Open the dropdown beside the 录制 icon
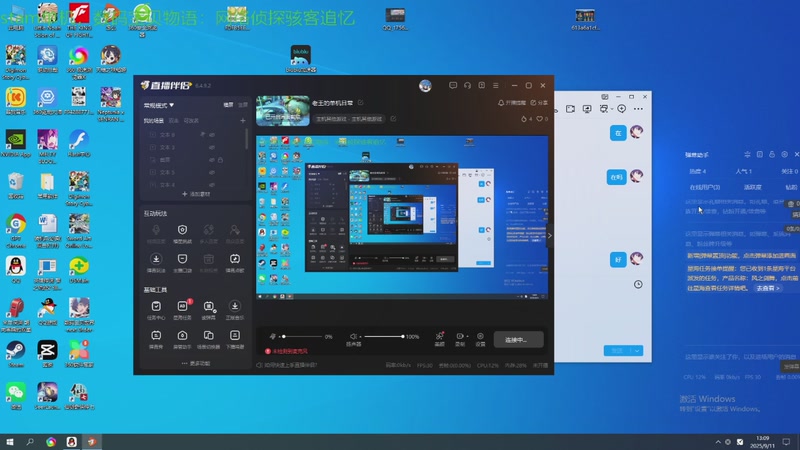Image resolution: width=800 pixels, height=450 pixels. (x=467, y=337)
